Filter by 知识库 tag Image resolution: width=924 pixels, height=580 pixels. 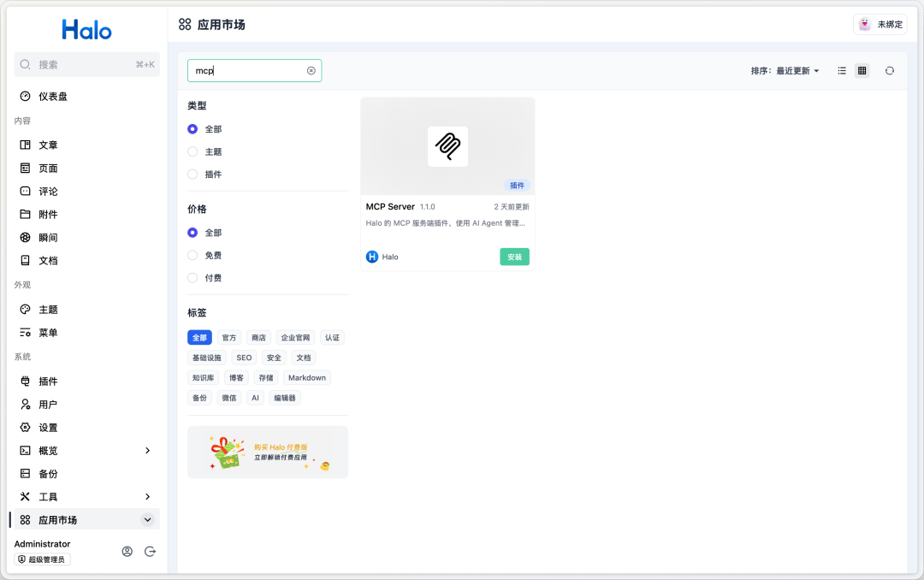[204, 378]
